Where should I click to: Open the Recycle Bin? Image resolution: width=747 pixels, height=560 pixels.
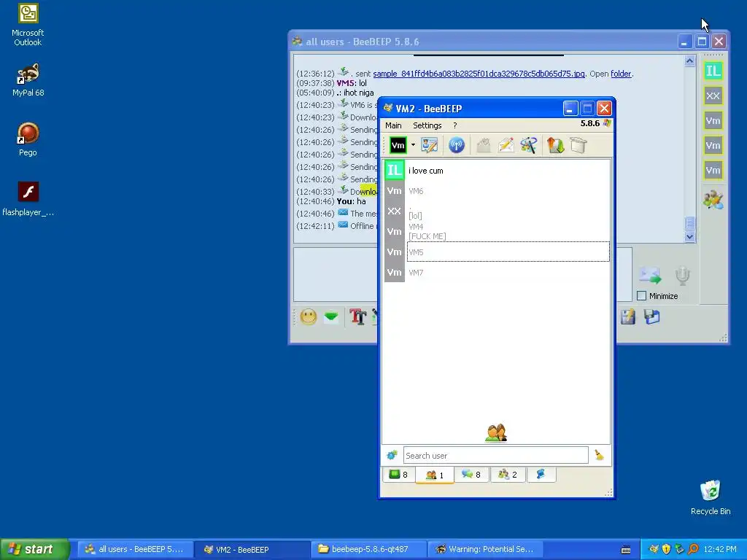[x=711, y=497]
